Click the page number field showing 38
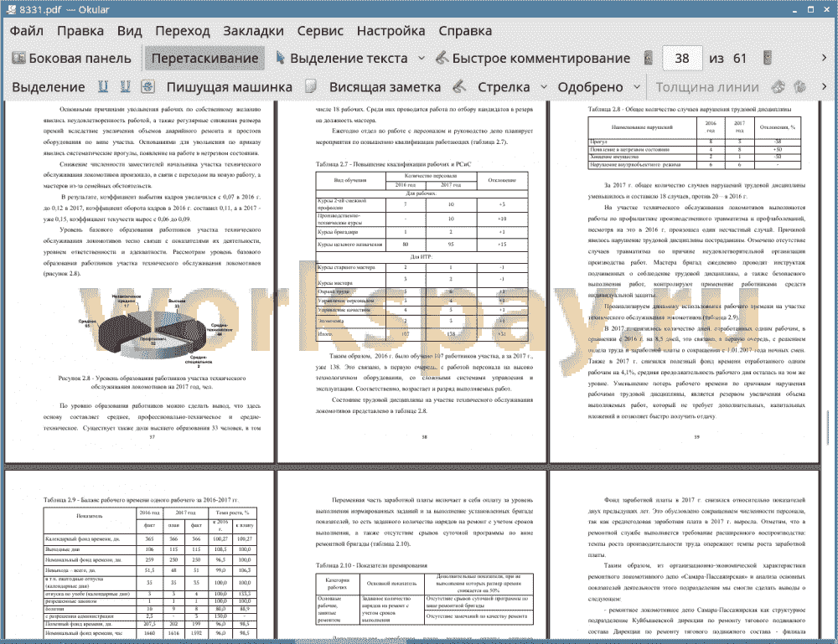 pyautogui.click(x=682, y=59)
